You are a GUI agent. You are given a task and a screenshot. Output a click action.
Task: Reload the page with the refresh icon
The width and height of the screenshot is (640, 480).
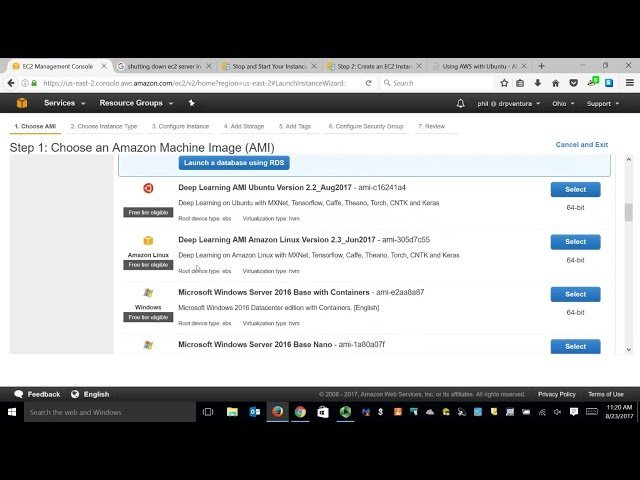pos(368,83)
